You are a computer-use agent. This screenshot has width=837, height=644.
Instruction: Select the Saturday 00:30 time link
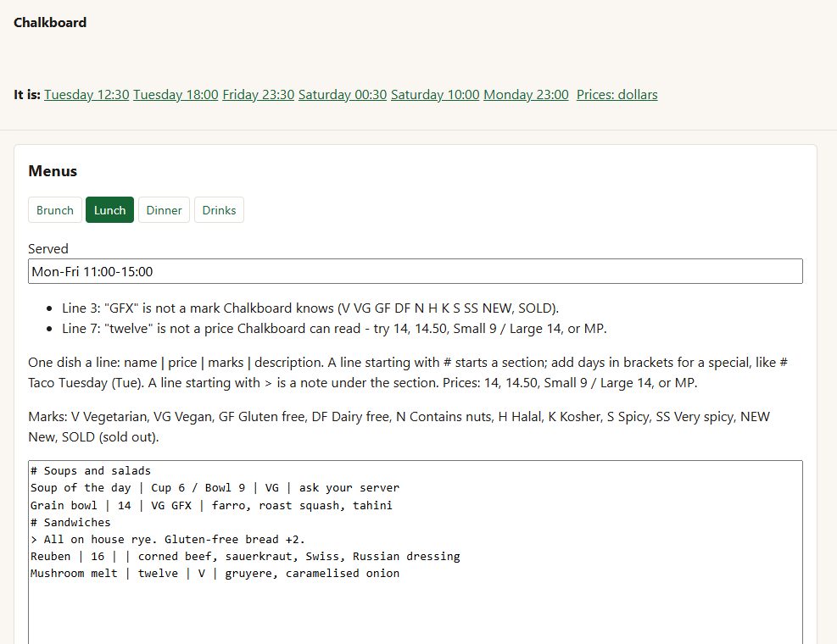[342, 94]
